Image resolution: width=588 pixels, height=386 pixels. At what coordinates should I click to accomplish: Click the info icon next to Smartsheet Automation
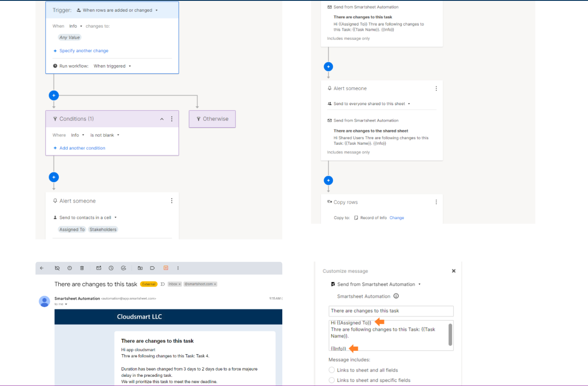pyautogui.click(x=396, y=296)
